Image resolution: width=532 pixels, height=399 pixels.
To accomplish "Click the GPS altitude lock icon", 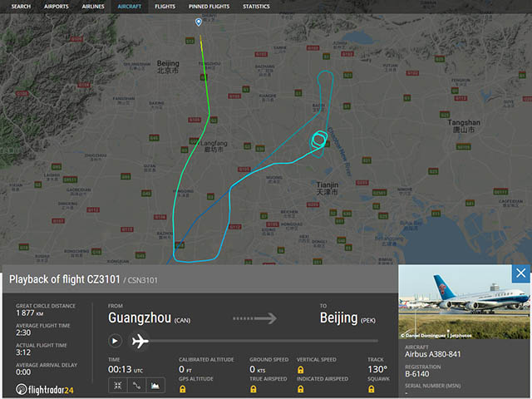I will point(182,389).
